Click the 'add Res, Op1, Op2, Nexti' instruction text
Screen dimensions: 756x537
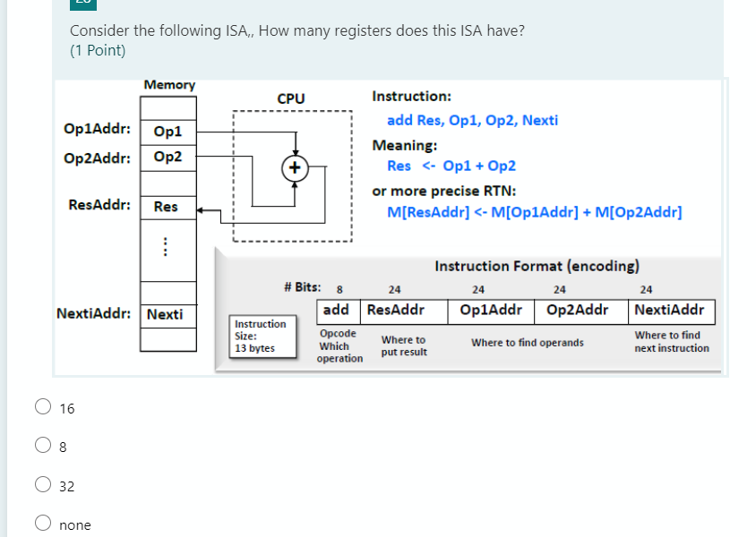(473, 120)
